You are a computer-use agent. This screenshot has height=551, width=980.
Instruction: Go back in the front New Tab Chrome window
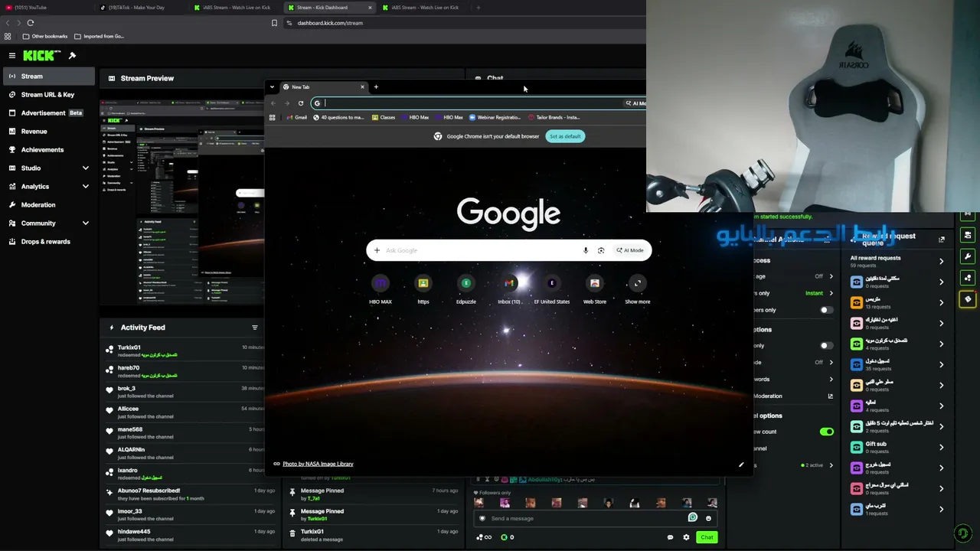tap(273, 103)
